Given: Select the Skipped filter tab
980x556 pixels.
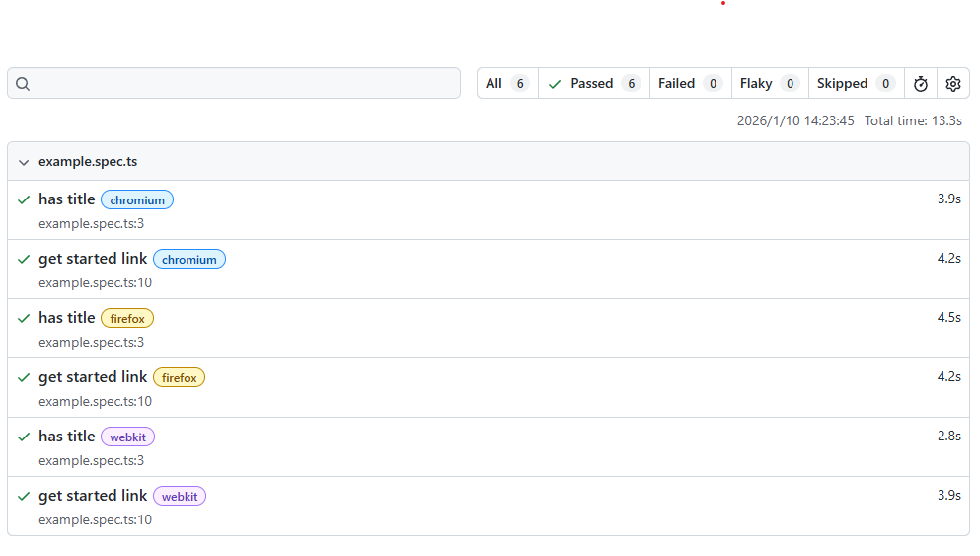Looking at the screenshot, I should click(856, 84).
